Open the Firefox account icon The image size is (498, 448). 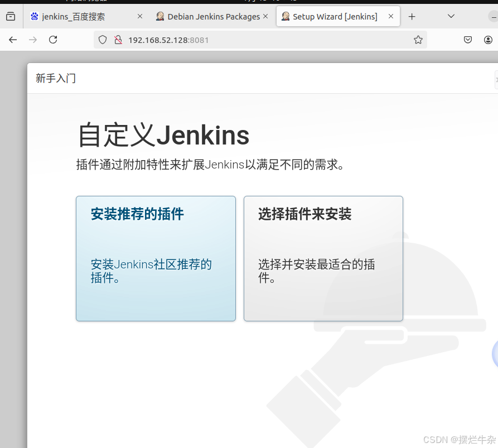click(x=488, y=40)
